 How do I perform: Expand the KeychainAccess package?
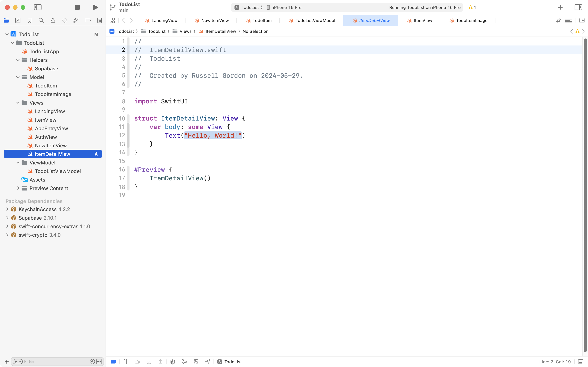(7, 209)
